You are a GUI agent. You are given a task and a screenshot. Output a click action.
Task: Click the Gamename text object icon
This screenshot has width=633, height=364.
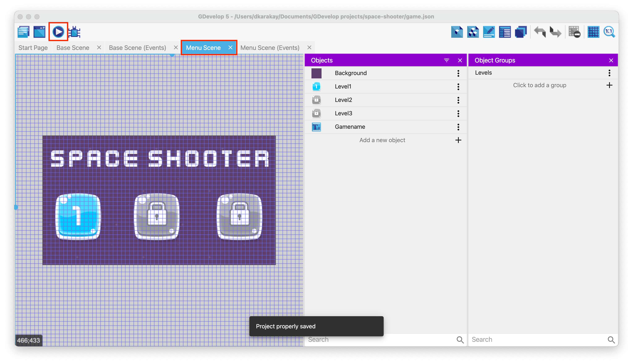pyautogui.click(x=316, y=127)
